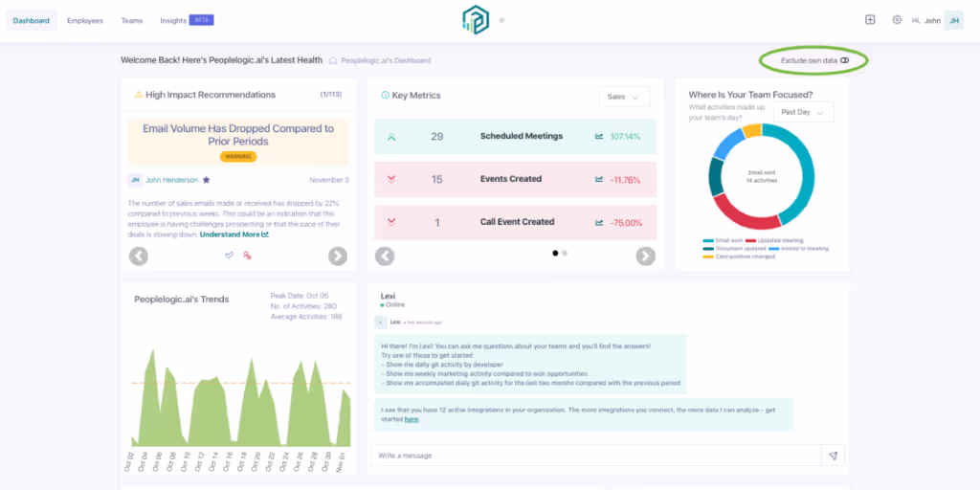
Task: Open the Teams tab
Action: [132, 21]
